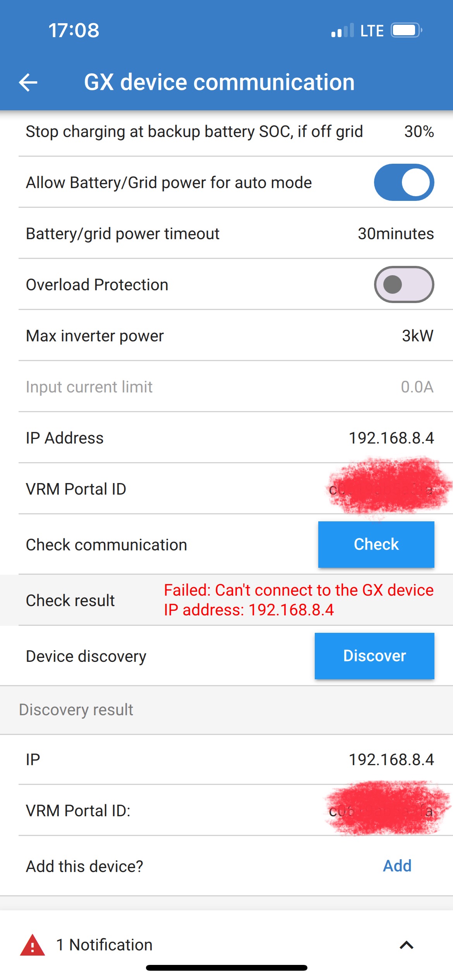453x980 pixels.
Task: Enable the Overload Protection switch
Action: 404,284
